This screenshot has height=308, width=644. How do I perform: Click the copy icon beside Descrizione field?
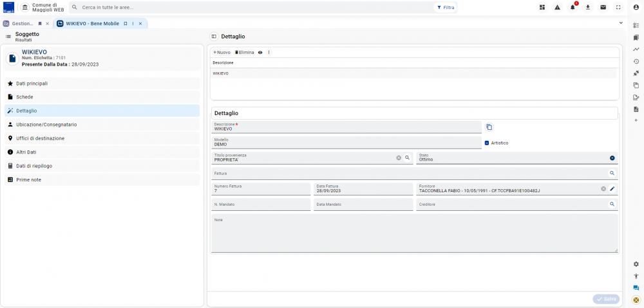click(x=489, y=127)
